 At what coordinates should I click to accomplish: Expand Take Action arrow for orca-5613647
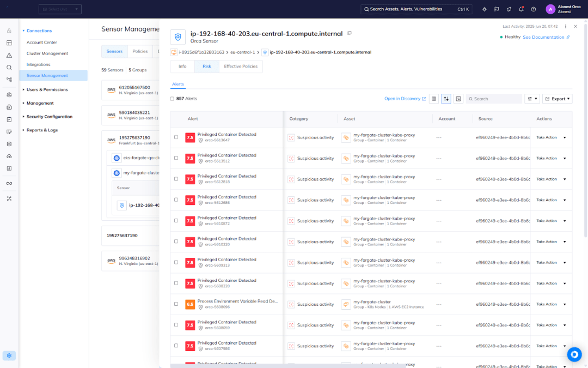click(565, 137)
